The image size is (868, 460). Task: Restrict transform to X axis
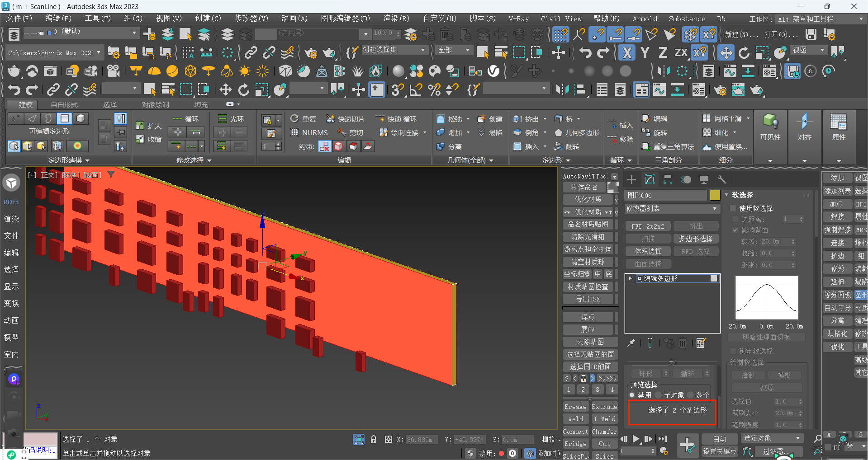[x=626, y=53]
